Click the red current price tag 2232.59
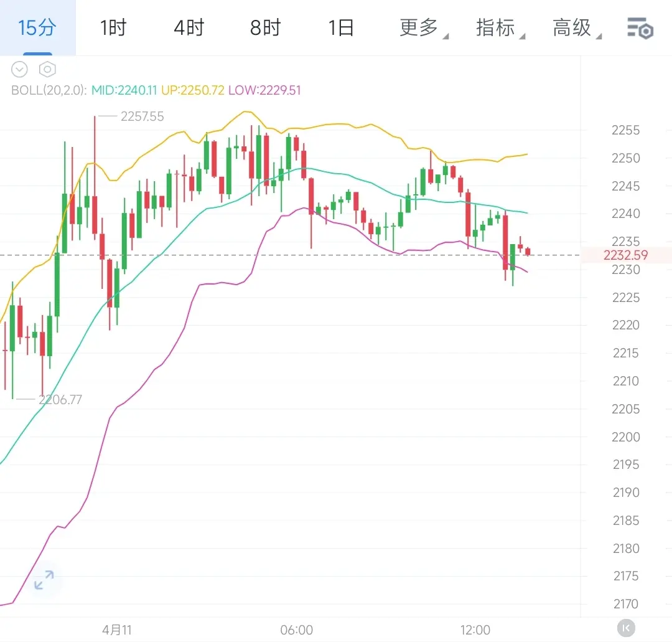This screenshot has height=642, width=672. 625,255
